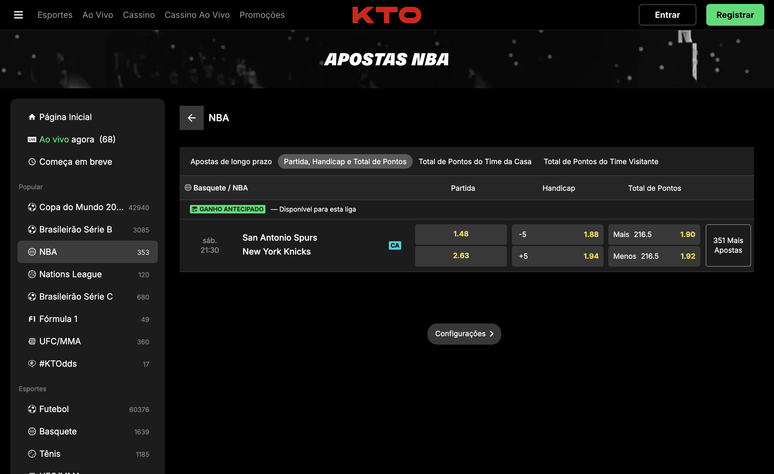Click the back arrow next to NBA
Image resolution: width=774 pixels, height=474 pixels.
tap(192, 118)
